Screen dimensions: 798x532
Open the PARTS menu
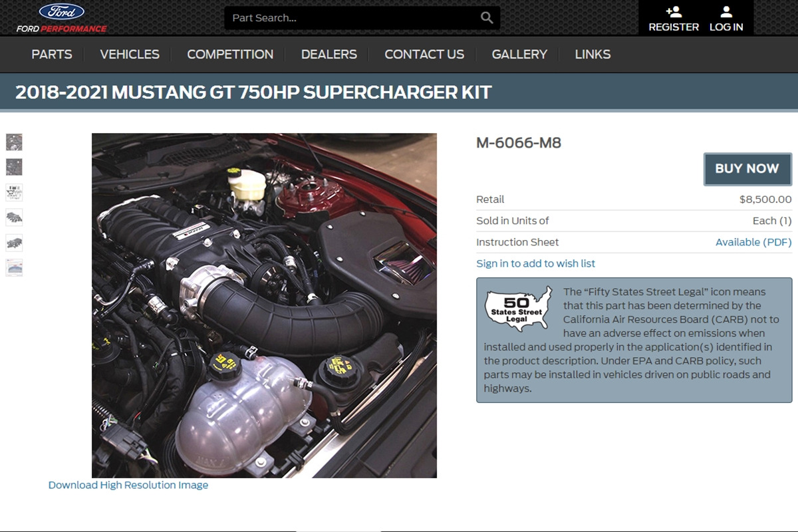[51, 55]
